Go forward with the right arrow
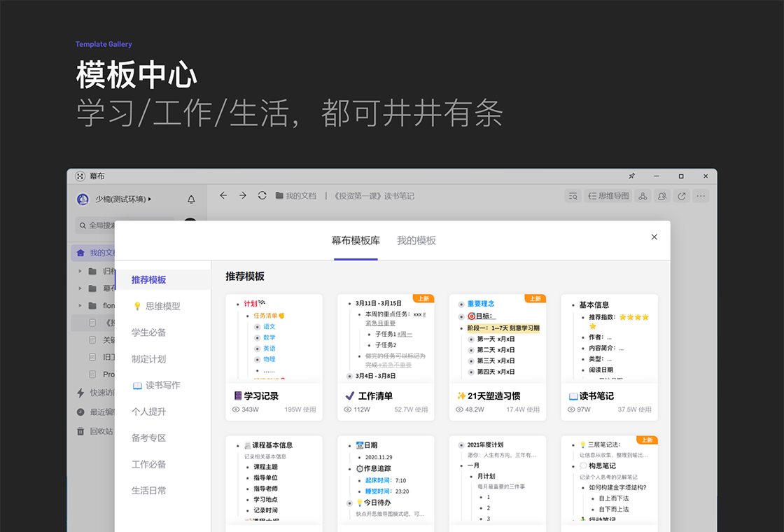The image size is (784, 532). click(242, 195)
